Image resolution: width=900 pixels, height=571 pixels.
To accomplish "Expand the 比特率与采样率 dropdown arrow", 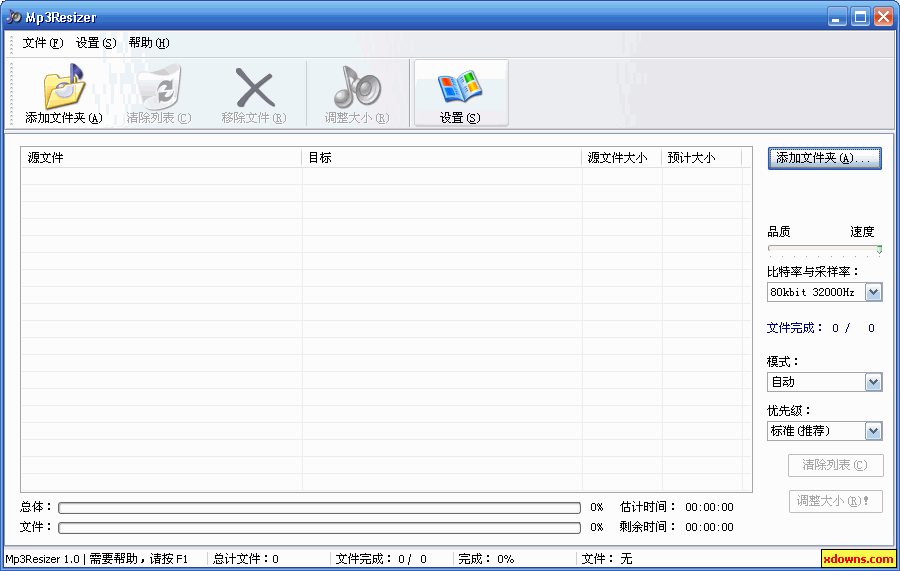I will click(x=873, y=292).
